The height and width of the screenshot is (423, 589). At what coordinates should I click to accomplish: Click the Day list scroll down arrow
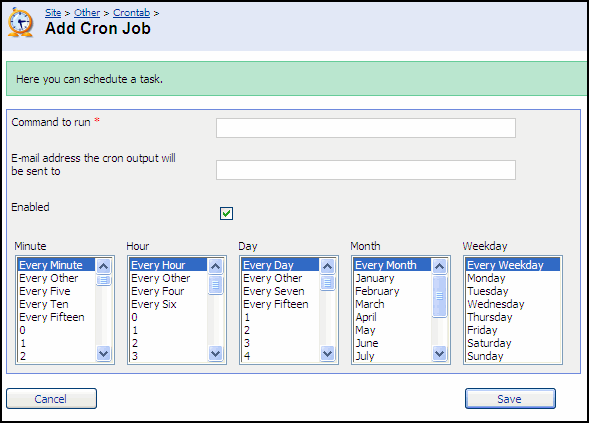(327, 353)
